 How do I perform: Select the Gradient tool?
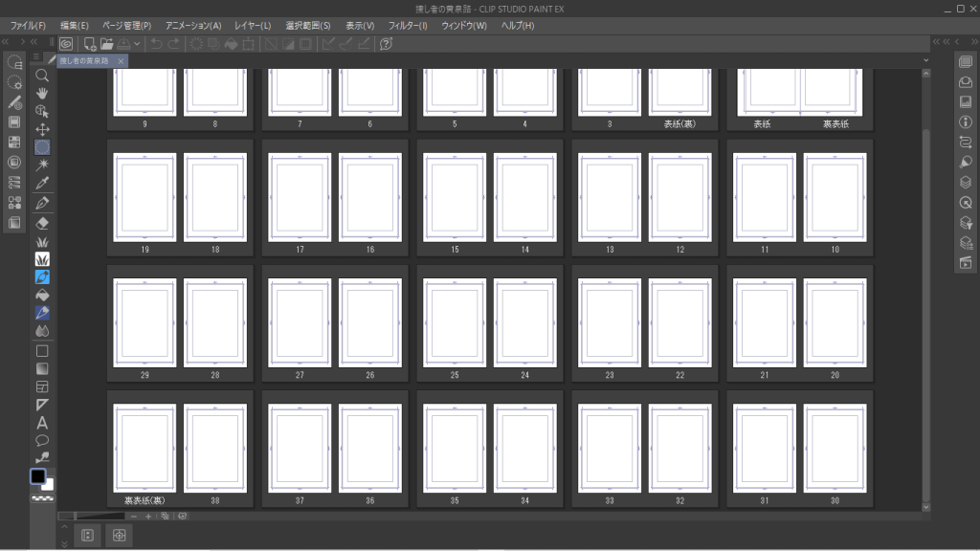pyautogui.click(x=42, y=368)
